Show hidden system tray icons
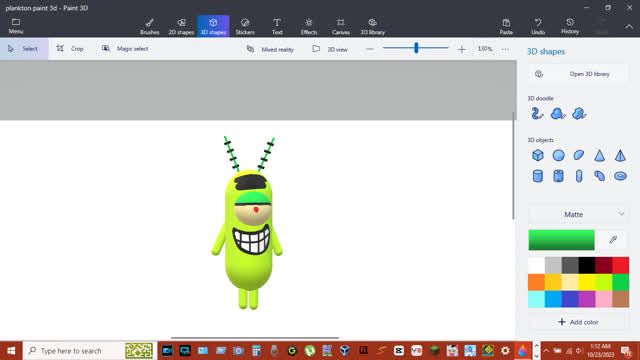This screenshot has width=640, height=360. (546, 351)
